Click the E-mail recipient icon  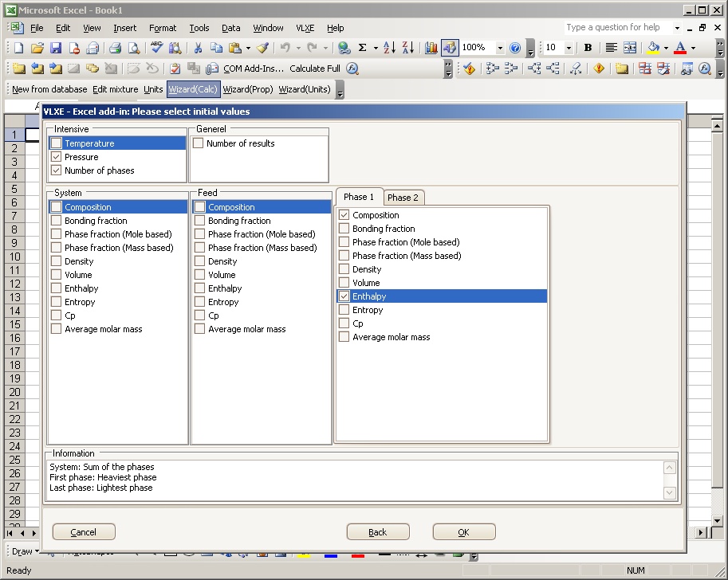(x=92, y=47)
